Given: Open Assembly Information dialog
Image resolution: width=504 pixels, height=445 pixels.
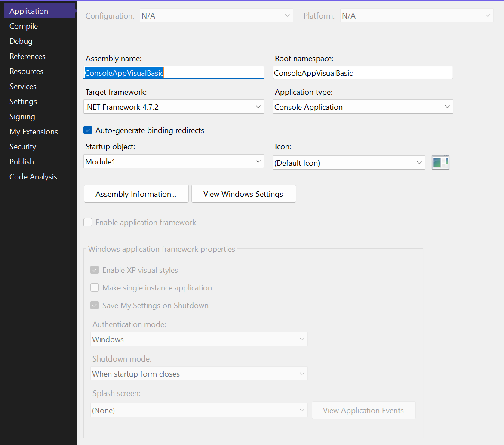Looking at the screenshot, I should [136, 194].
